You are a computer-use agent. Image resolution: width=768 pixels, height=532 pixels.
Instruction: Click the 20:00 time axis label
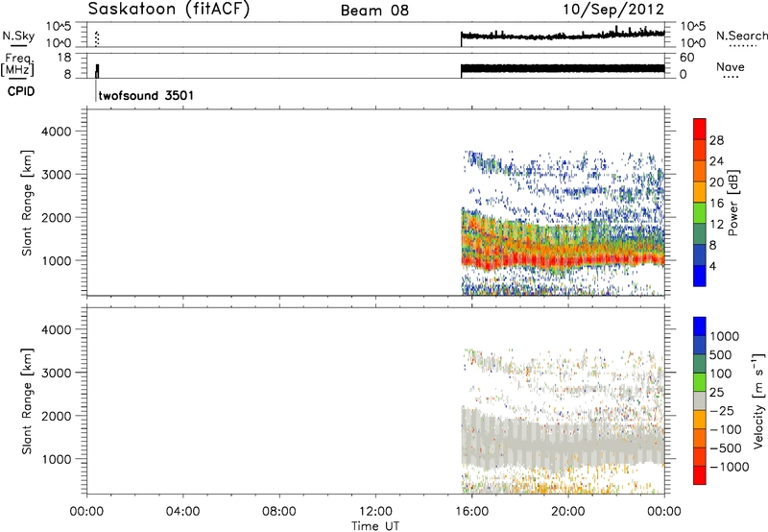point(567,512)
